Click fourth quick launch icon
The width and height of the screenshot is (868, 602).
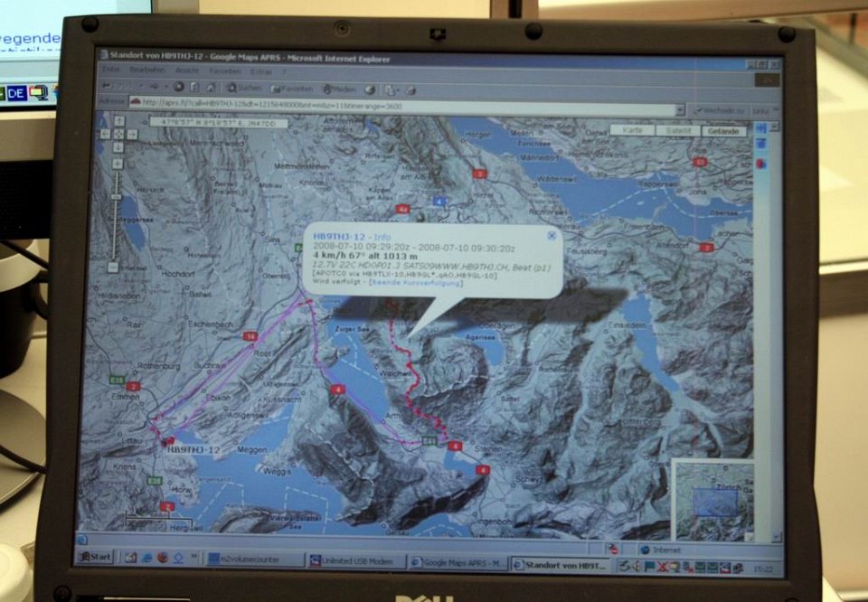click(178, 559)
